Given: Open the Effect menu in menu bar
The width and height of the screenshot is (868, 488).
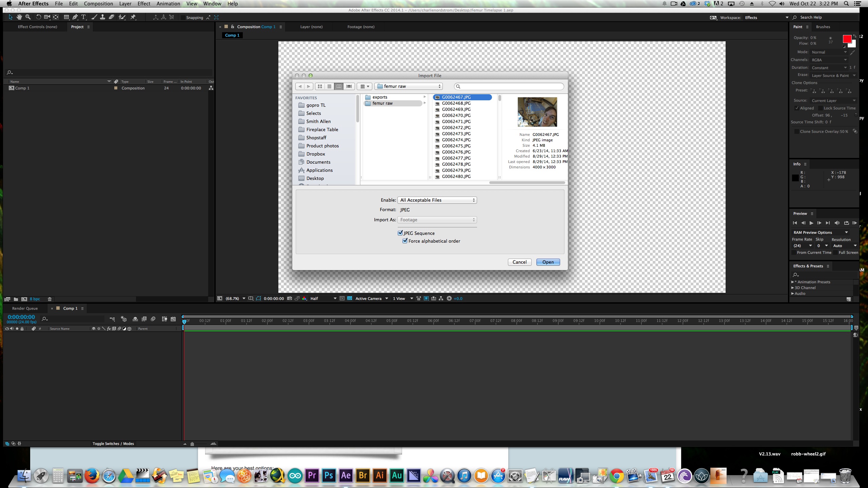Looking at the screenshot, I should click(x=144, y=4).
